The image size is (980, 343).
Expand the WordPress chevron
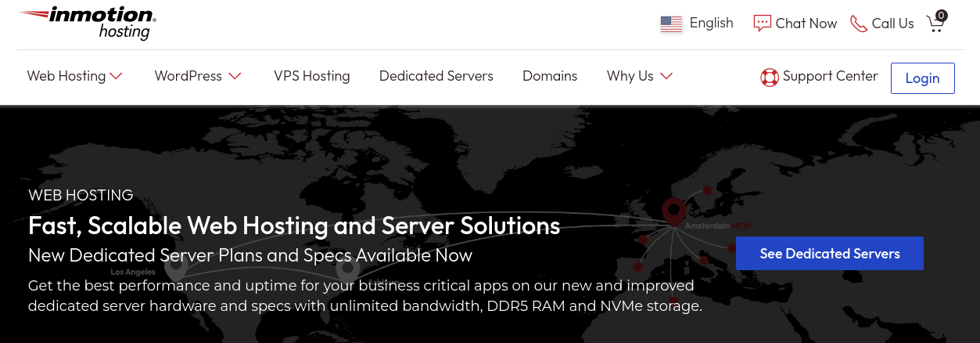[x=235, y=76]
